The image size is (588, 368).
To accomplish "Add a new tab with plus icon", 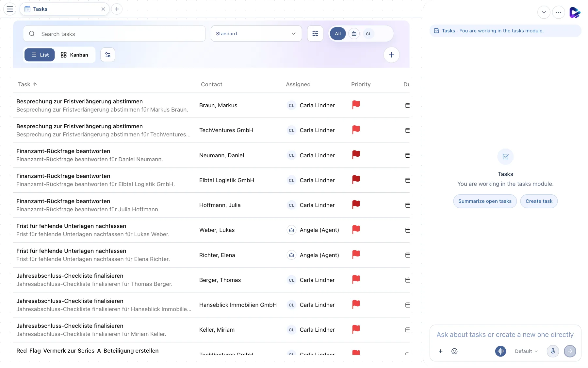I will (x=117, y=9).
